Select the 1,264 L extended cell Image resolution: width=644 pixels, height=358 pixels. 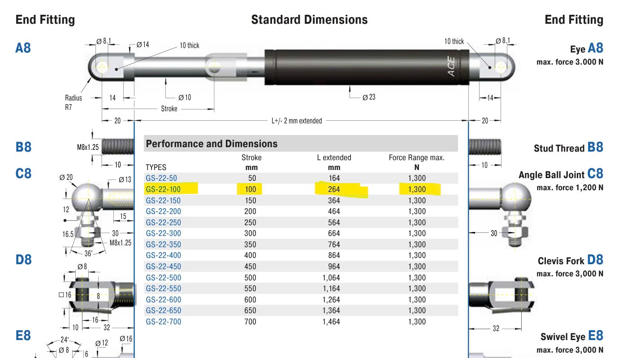(331, 300)
